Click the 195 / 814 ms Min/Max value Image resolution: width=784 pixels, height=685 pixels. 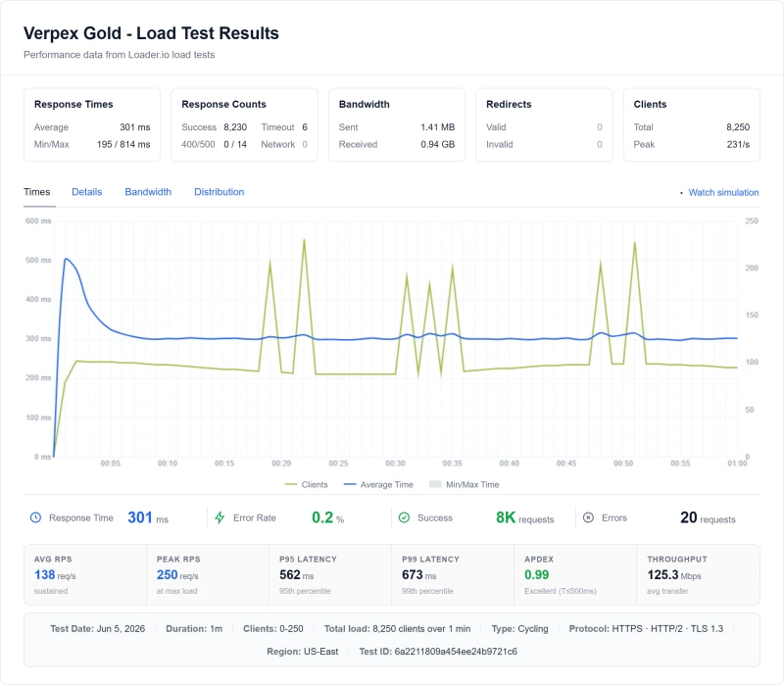123,144
